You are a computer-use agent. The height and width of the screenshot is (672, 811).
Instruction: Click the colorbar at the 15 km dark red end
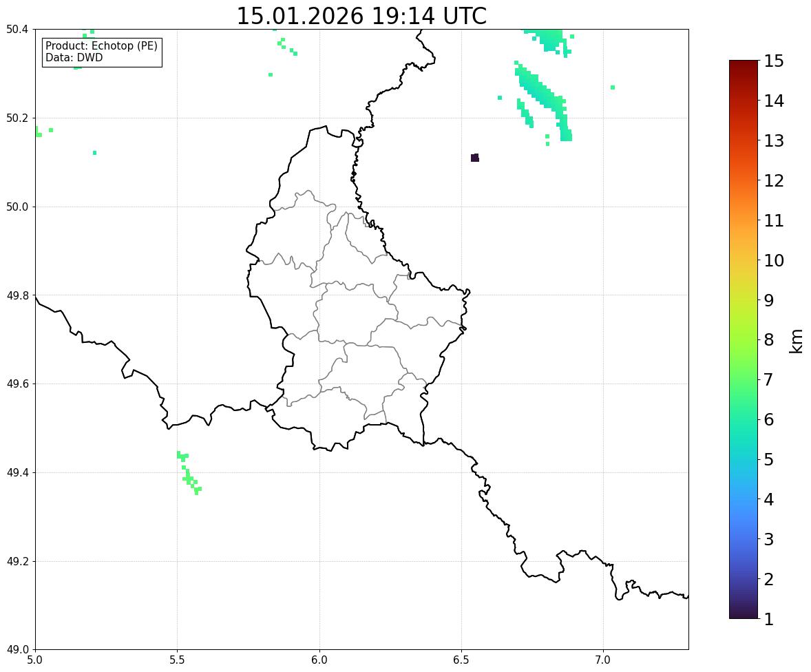click(744, 63)
